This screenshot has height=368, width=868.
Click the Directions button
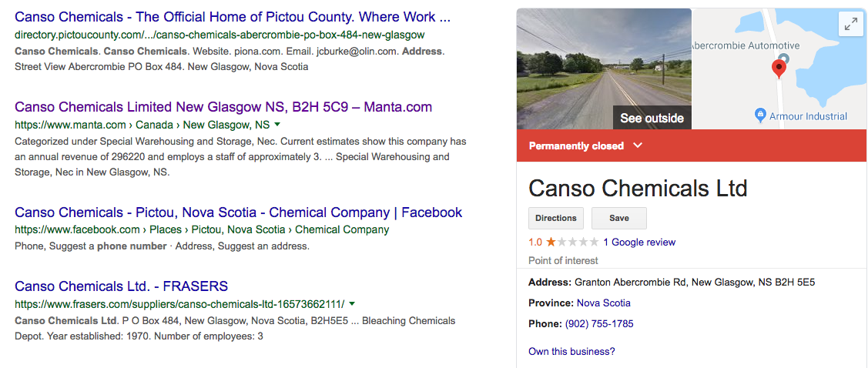coord(556,218)
